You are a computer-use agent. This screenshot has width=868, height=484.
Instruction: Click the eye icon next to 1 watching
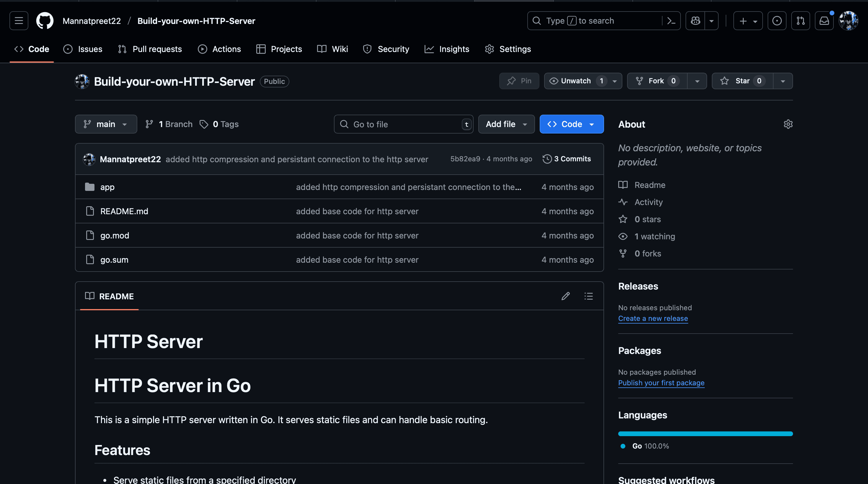pyautogui.click(x=623, y=236)
